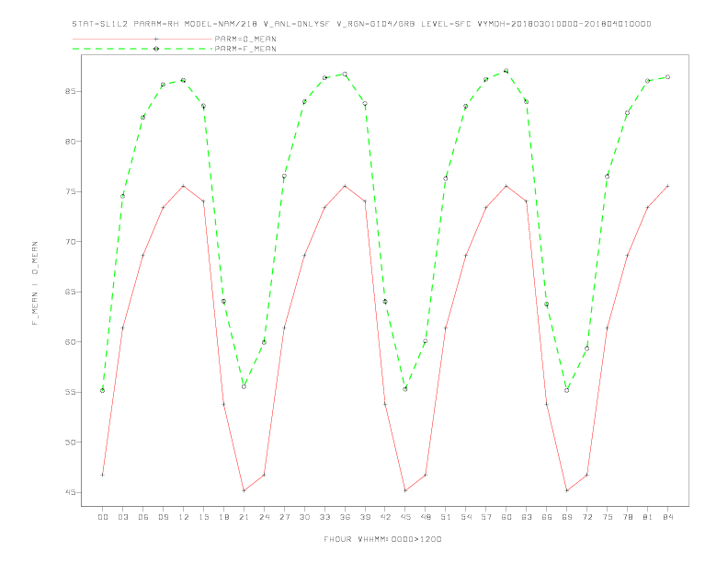The image size is (728, 563).
Task: Select the green F_MEAN peak marker at hour 12
Action: (184, 80)
